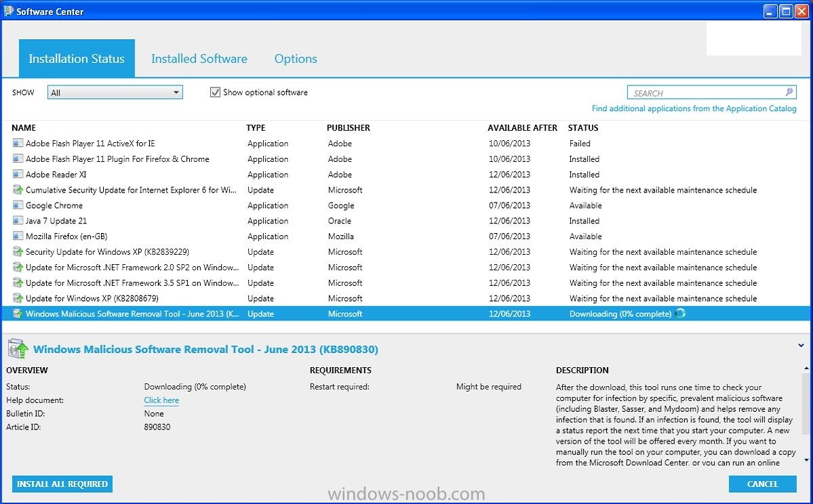Click the details title Windows Malicious Software Removal Tool
The width and height of the screenshot is (813, 504).
[x=206, y=349]
